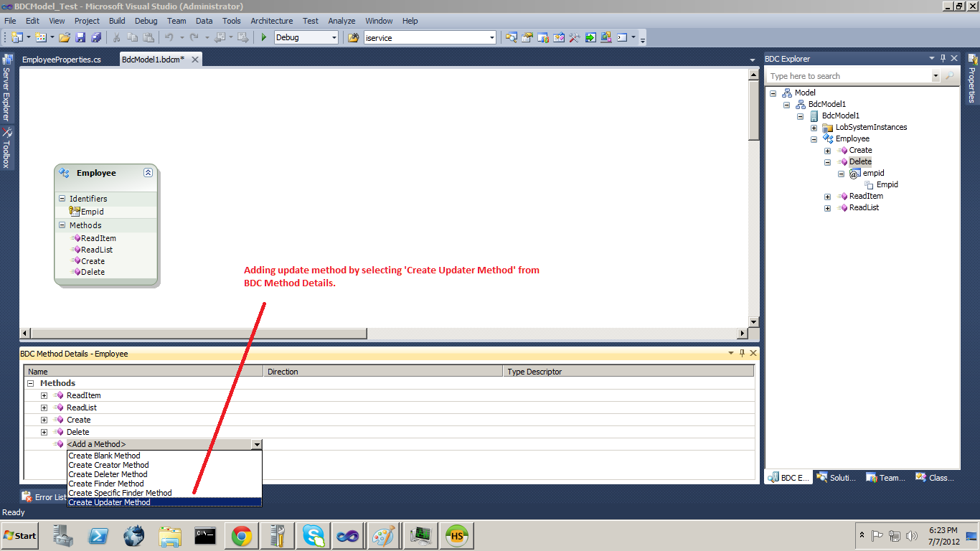Choose Create Updater Method from the list
The image size is (980, 551).
click(164, 502)
